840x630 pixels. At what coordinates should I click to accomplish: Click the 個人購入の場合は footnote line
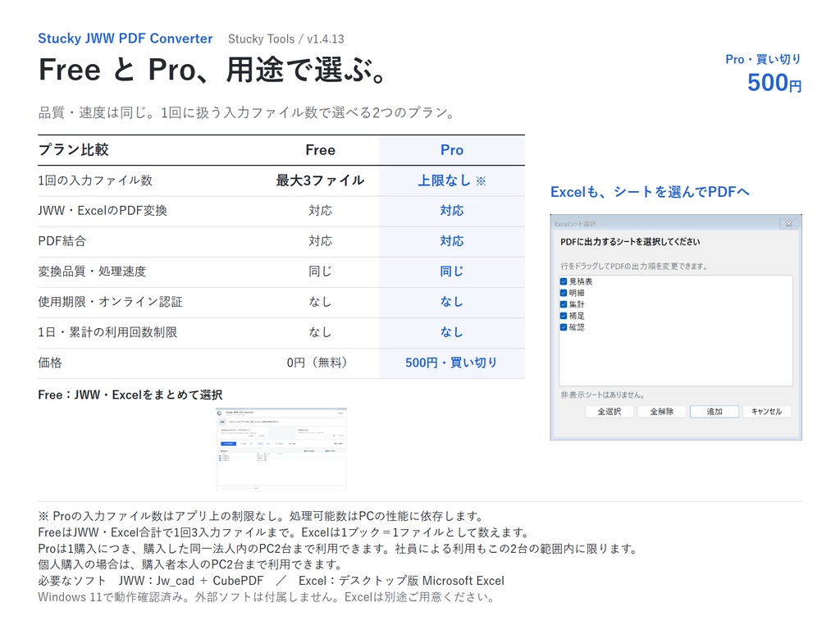tap(190, 564)
